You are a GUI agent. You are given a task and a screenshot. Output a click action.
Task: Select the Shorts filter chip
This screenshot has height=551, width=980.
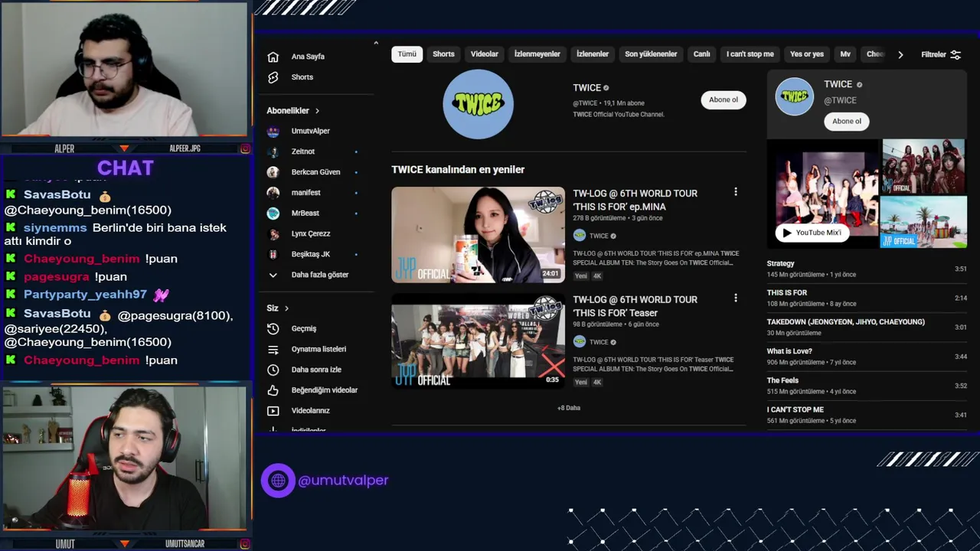point(443,54)
